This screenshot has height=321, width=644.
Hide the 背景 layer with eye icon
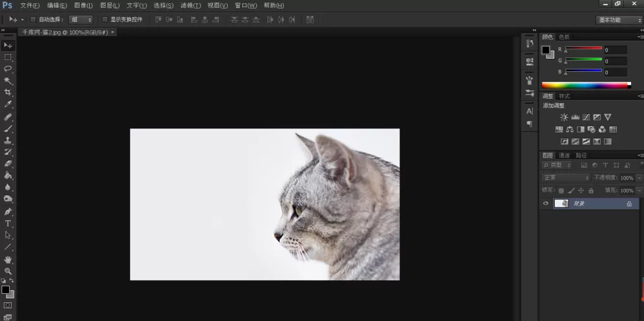tap(546, 203)
